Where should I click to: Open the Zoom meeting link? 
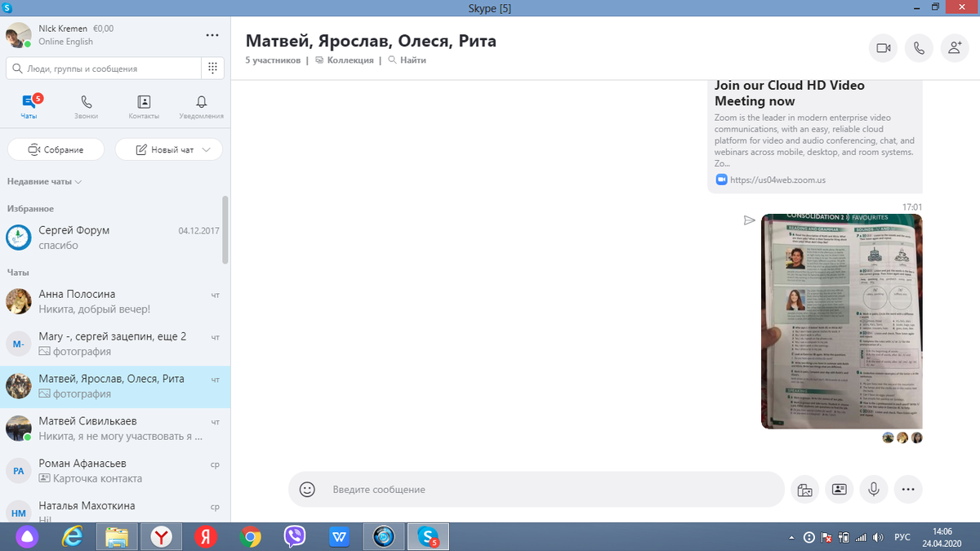777,180
